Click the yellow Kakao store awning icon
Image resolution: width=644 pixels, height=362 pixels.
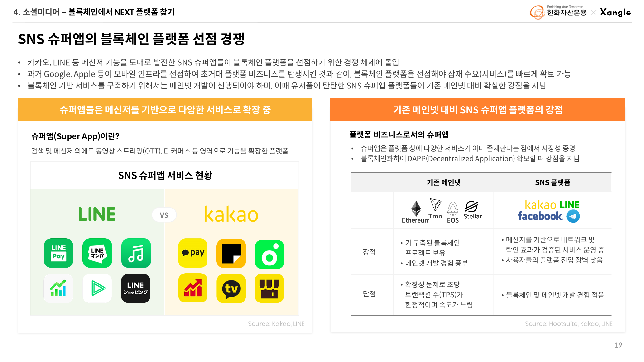269,288
